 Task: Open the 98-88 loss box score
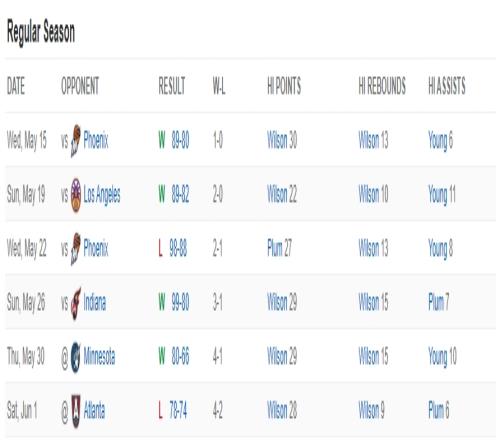click(178, 249)
